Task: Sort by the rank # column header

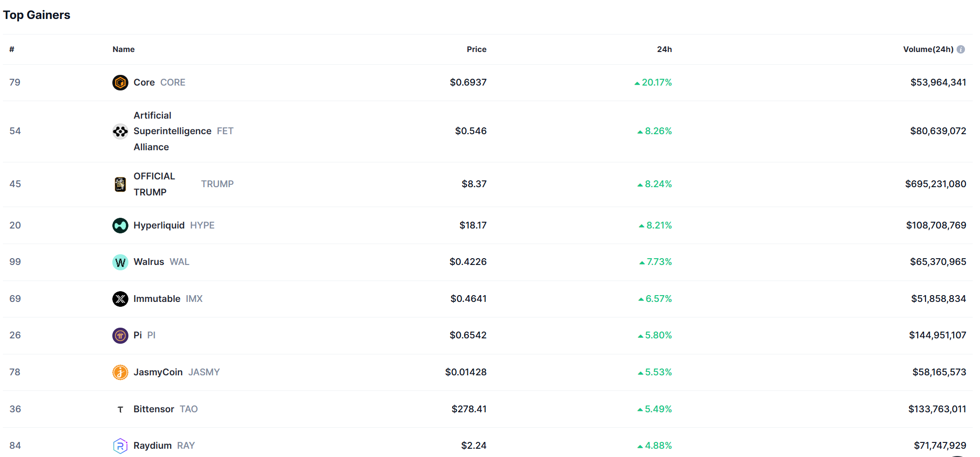Action: (12, 50)
